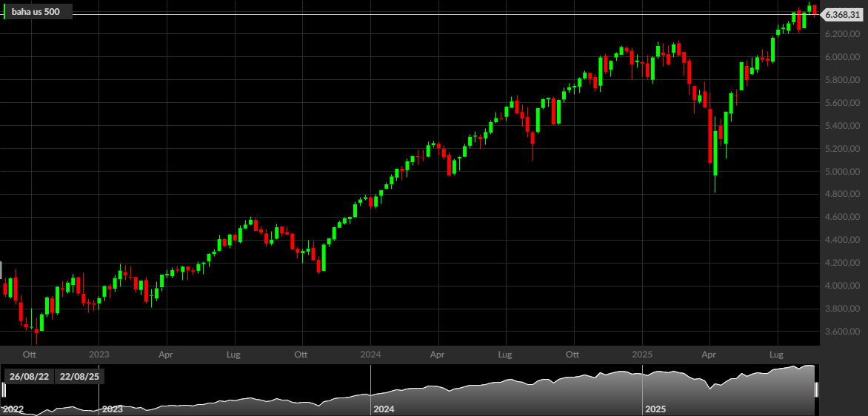
Task: Click the last 'Lug' label on the time axis
Action: tap(778, 354)
